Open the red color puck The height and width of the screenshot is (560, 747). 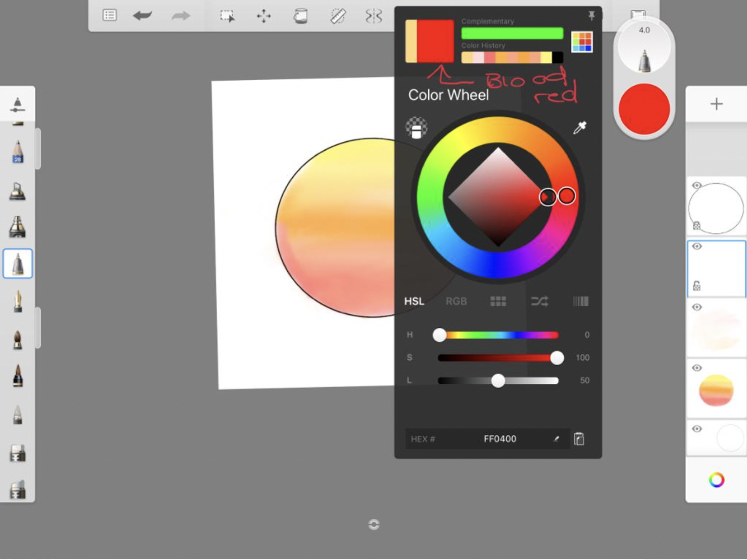click(644, 109)
